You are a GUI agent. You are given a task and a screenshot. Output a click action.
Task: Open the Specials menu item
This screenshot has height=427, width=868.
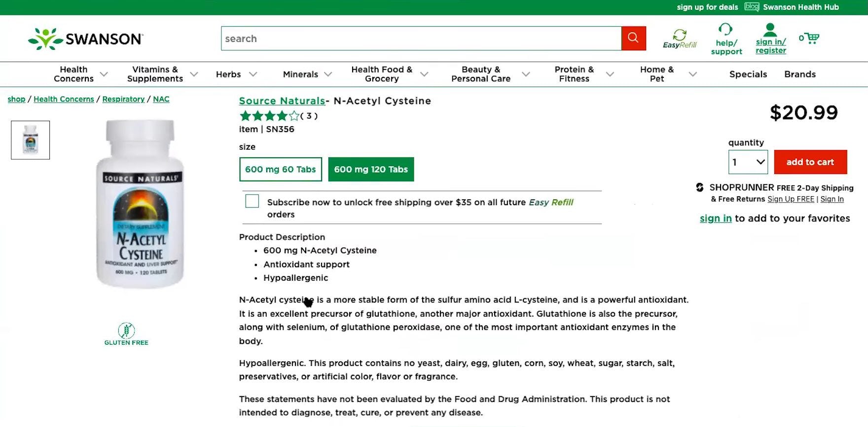(x=748, y=74)
